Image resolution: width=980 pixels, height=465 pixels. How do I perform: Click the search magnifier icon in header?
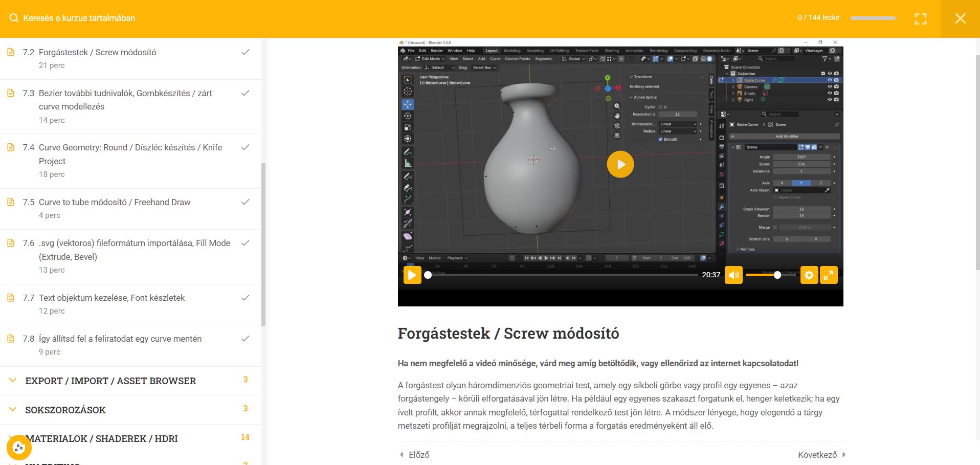[x=14, y=18]
